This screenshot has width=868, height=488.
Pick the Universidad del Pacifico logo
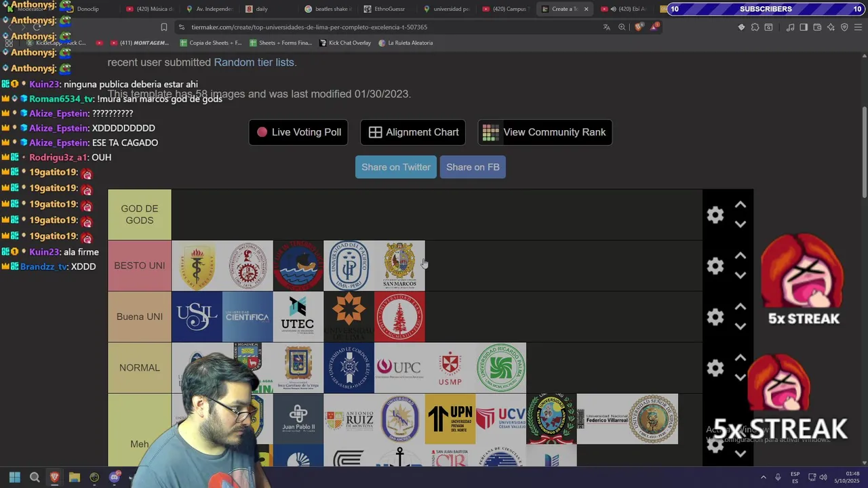(349, 266)
